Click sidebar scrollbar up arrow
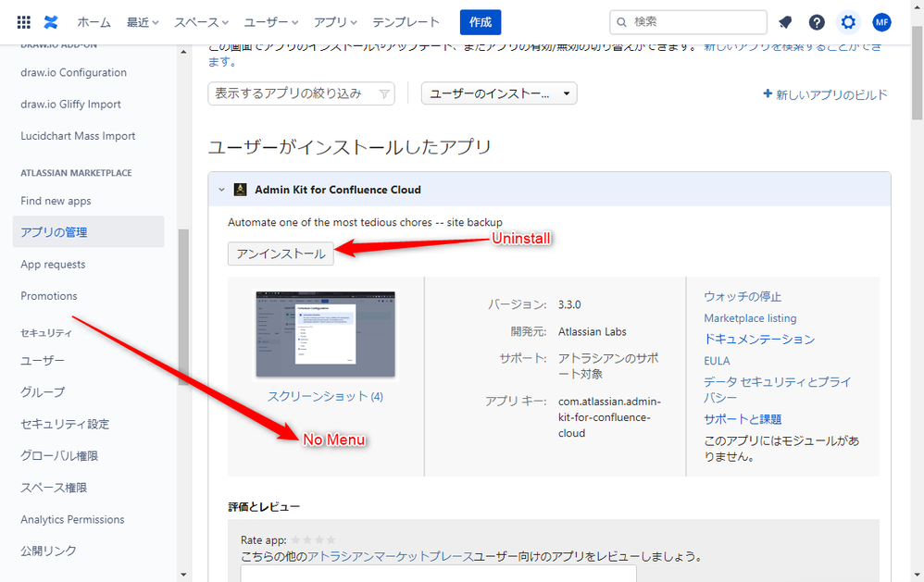The height and width of the screenshot is (582, 924). 183,51
